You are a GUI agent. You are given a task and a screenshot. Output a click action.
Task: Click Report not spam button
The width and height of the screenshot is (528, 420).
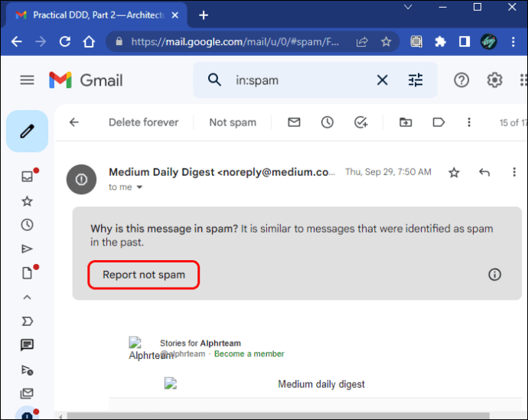coord(144,275)
